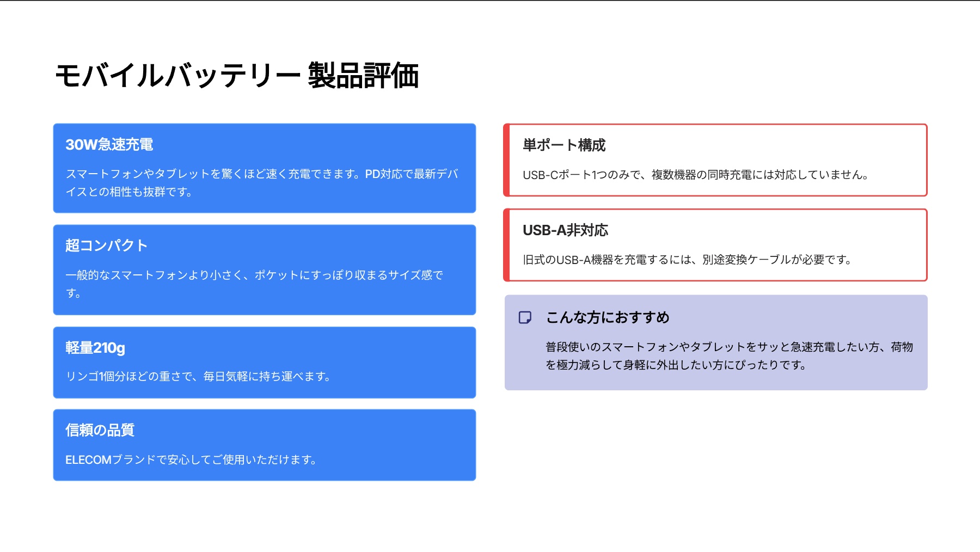Select the 30W急速充電 card
The image size is (980, 552).
point(265,168)
